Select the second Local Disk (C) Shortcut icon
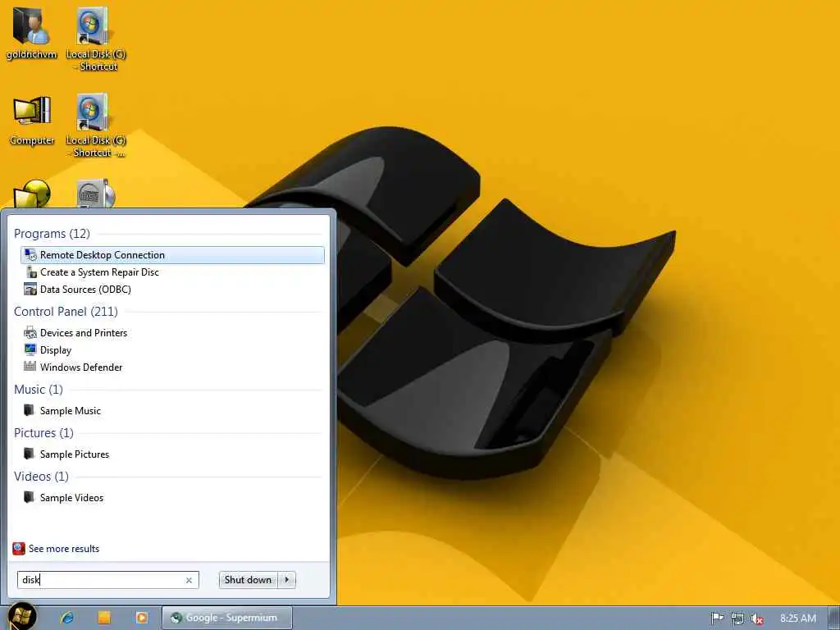The height and width of the screenshot is (630, 840). coord(95,126)
